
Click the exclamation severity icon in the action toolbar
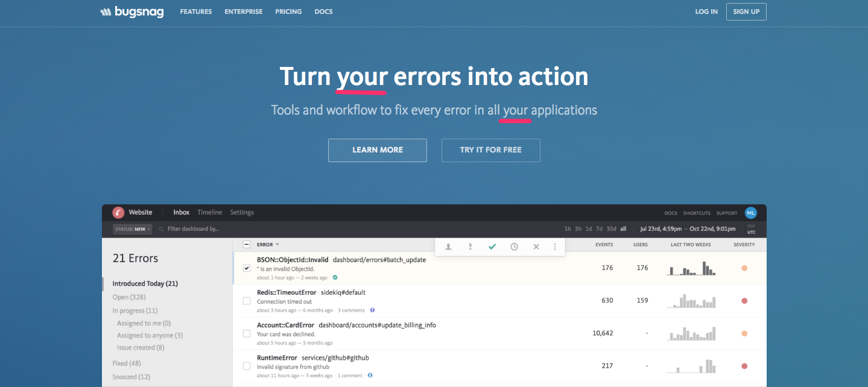click(470, 247)
